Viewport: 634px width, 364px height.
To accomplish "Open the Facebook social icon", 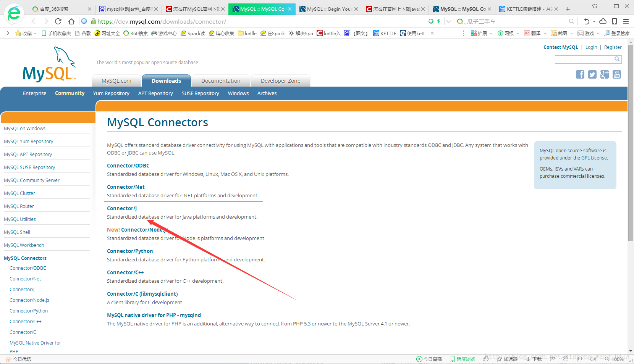I will [x=580, y=74].
